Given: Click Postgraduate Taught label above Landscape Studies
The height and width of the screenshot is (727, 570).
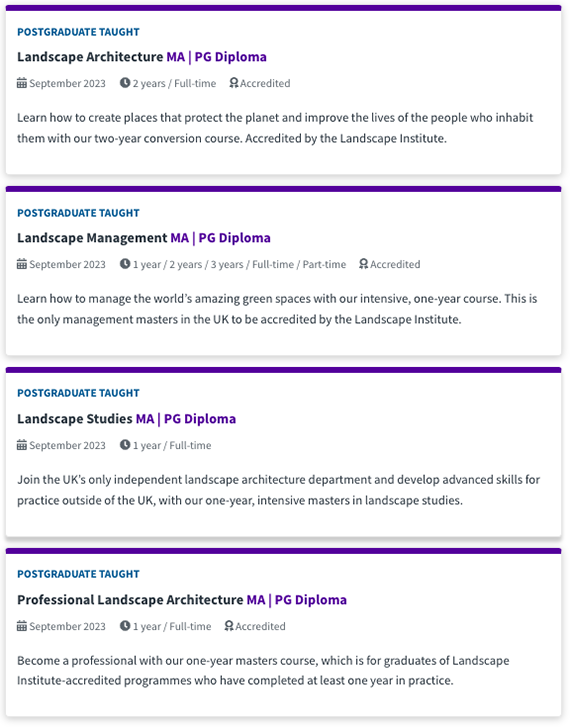Looking at the screenshot, I should coord(78,393).
